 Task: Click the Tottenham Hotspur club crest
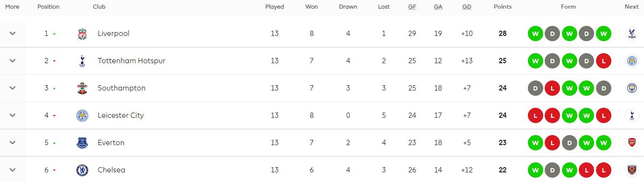82,61
